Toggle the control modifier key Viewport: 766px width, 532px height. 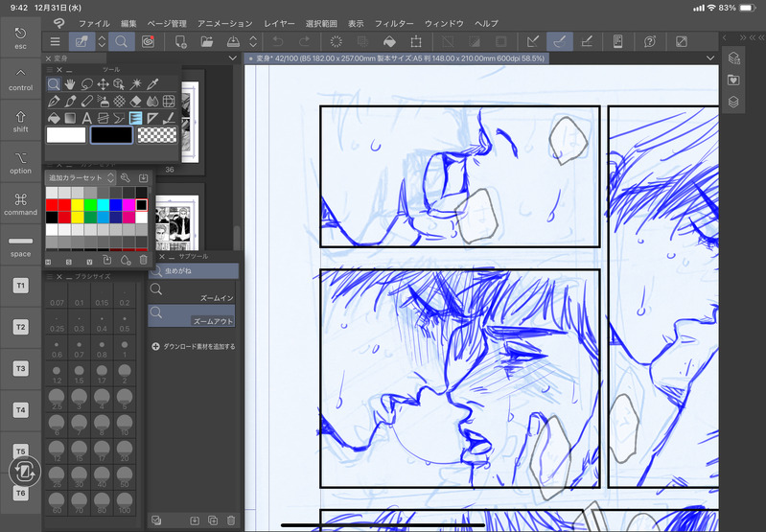pyautogui.click(x=20, y=80)
